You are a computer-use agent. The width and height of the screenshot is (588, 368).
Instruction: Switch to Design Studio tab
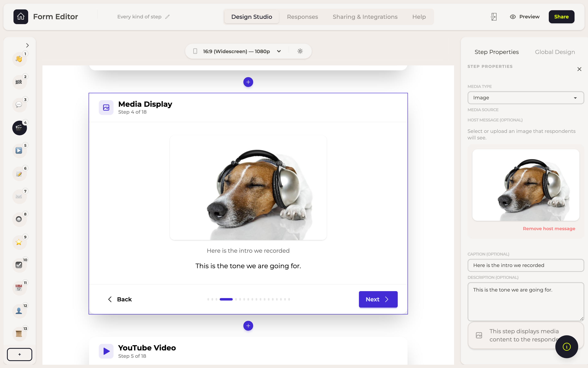tap(252, 17)
